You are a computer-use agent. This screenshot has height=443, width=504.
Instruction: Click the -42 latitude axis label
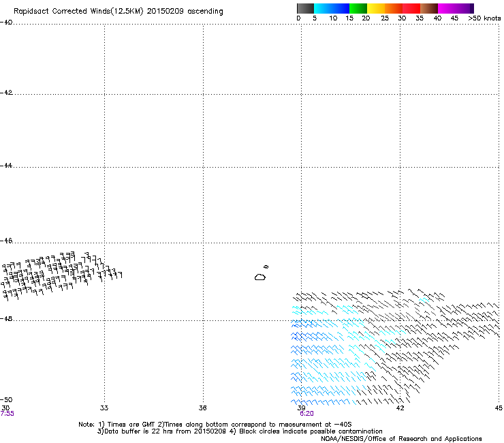pos(6,93)
